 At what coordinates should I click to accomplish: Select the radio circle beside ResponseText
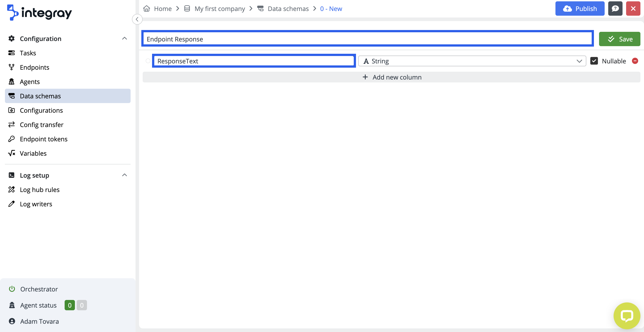tap(148, 61)
